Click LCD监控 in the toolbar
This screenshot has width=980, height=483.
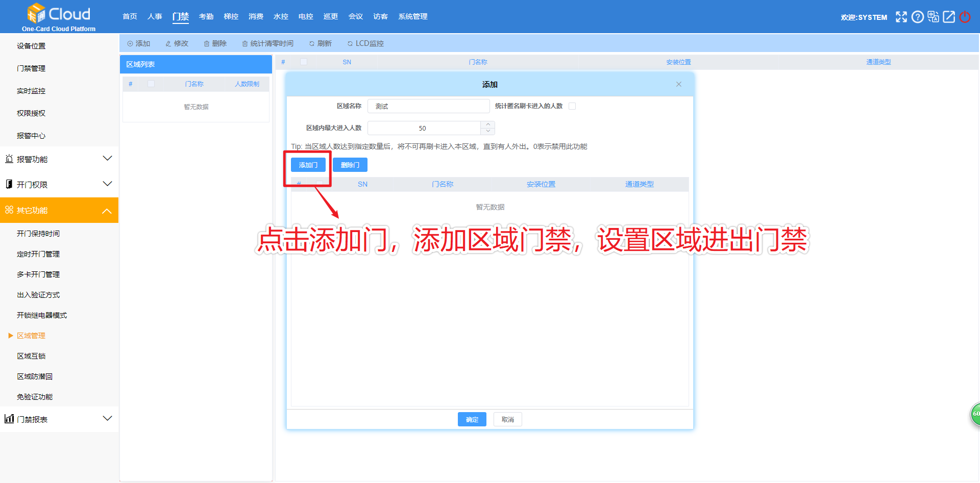tap(365, 43)
